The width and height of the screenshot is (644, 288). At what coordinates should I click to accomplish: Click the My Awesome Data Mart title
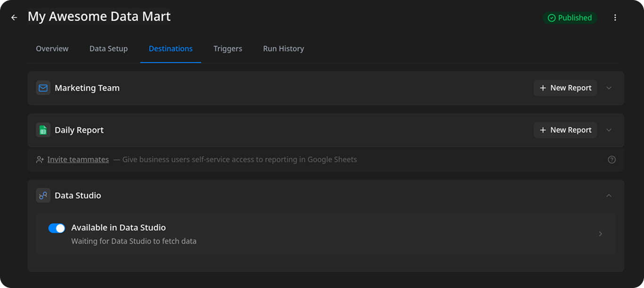99,16
